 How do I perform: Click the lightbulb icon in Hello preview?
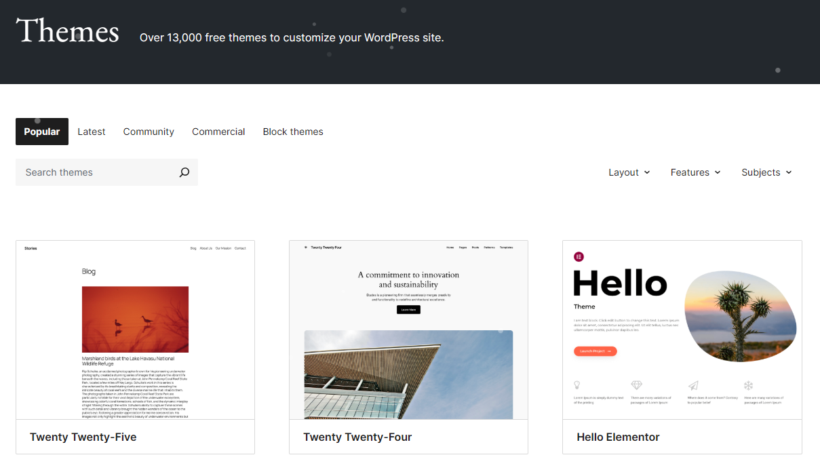(x=577, y=385)
